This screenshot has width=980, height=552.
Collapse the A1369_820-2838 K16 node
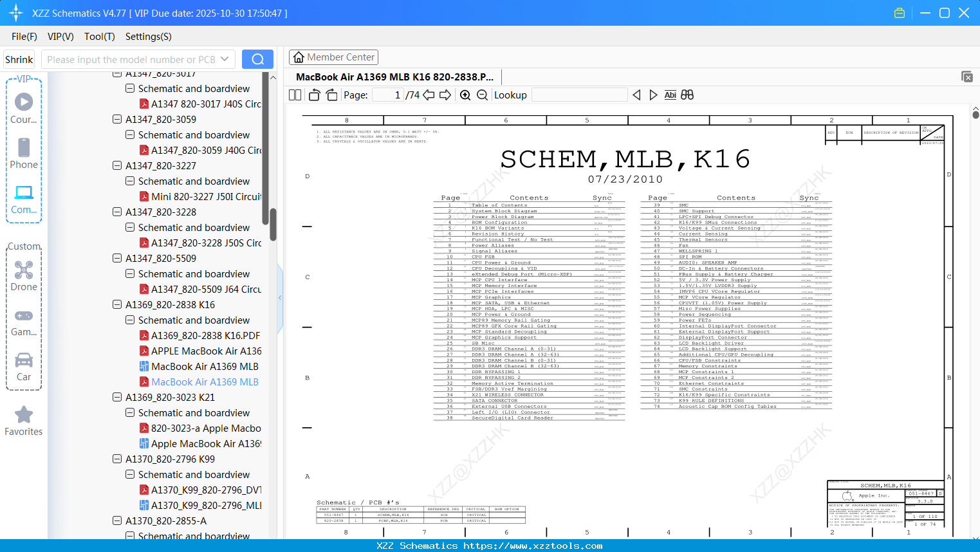117,304
